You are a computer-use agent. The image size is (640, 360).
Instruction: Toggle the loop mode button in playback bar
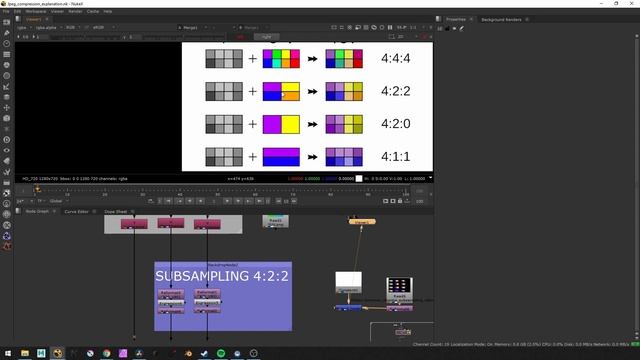[x=151, y=201]
